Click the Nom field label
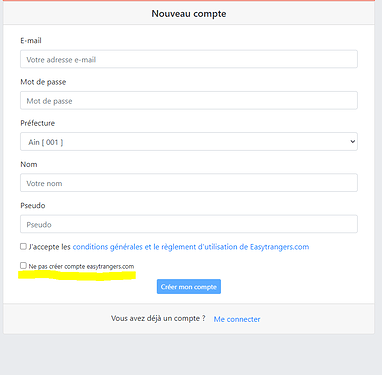 (29, 164)
